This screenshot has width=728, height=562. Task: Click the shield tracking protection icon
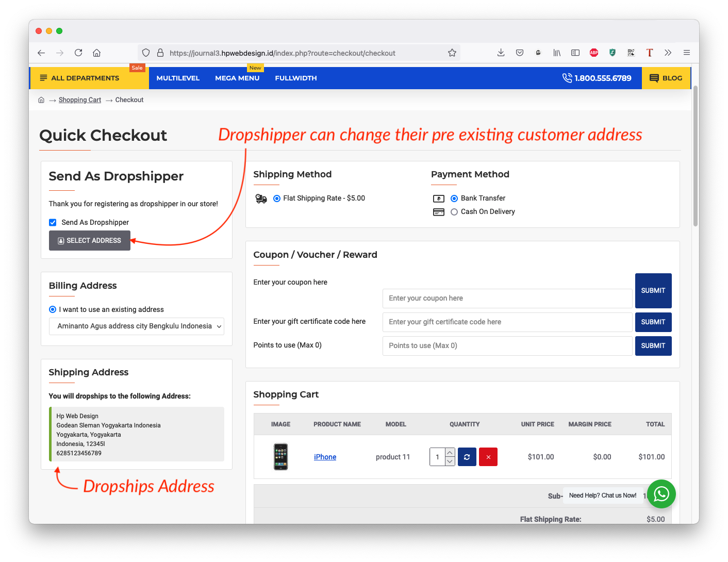click(146, 53)
